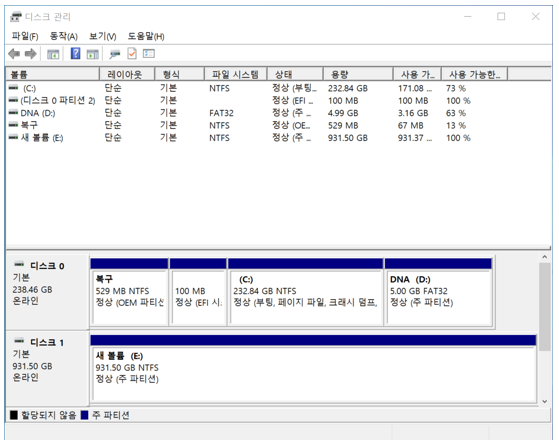Click the 4.99 GB capacity cell
This screenshot has width=559, height=445.
pyautogui.click(x=343, y=113)
